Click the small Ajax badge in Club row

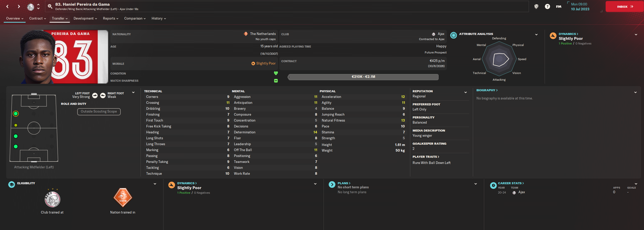point(433,34)
